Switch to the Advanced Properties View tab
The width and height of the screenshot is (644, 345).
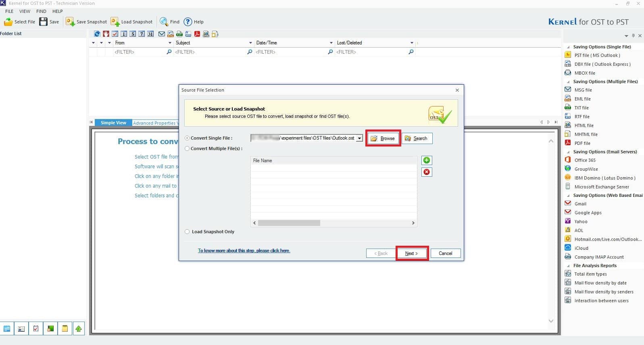pyautogui.click(x=155, y=123)
